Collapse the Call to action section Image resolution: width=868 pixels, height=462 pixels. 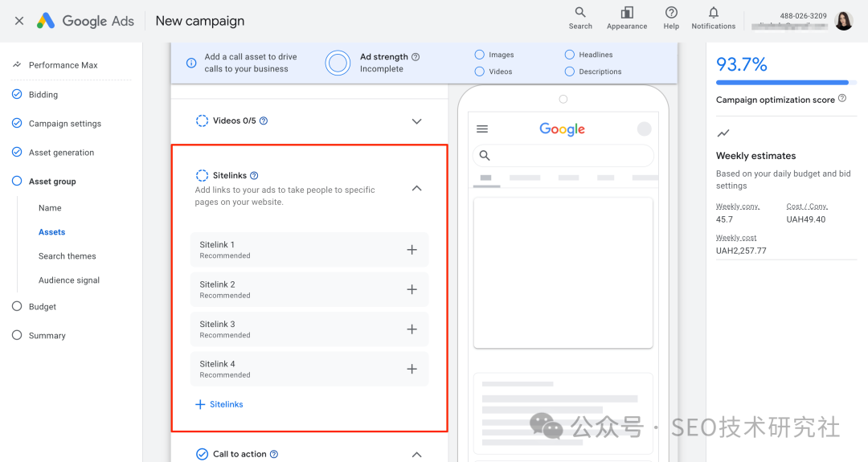(416, 455)
